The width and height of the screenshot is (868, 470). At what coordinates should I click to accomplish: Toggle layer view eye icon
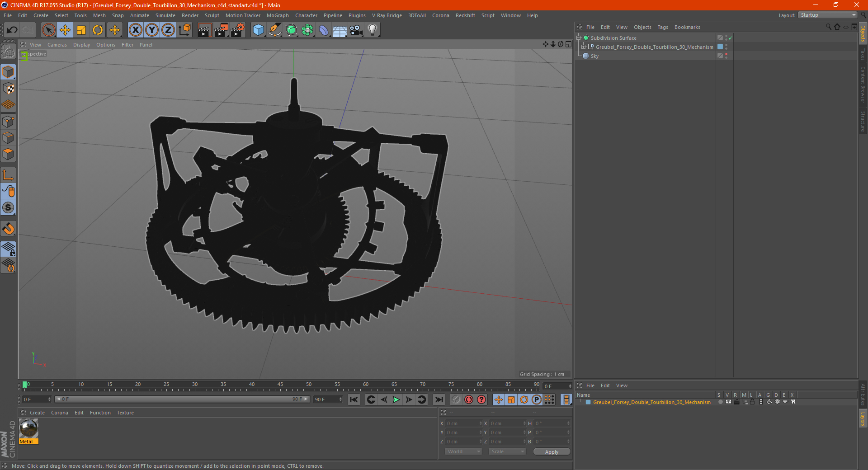[728, 402]
